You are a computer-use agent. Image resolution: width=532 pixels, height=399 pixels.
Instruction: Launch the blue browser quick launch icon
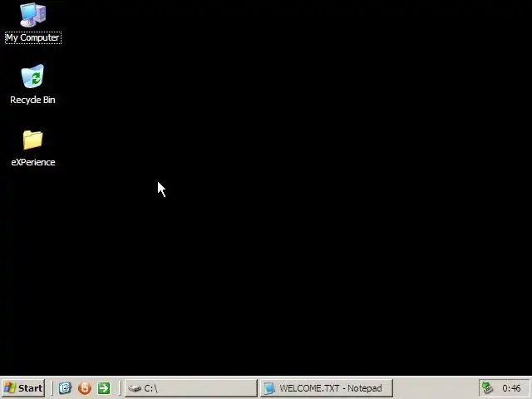[65, 388]
